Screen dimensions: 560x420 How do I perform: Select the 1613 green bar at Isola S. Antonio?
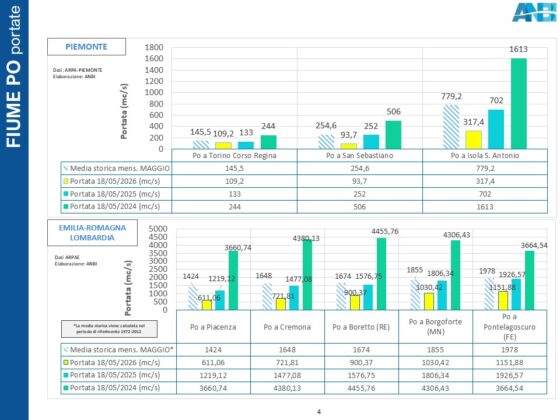click(519, 104)
